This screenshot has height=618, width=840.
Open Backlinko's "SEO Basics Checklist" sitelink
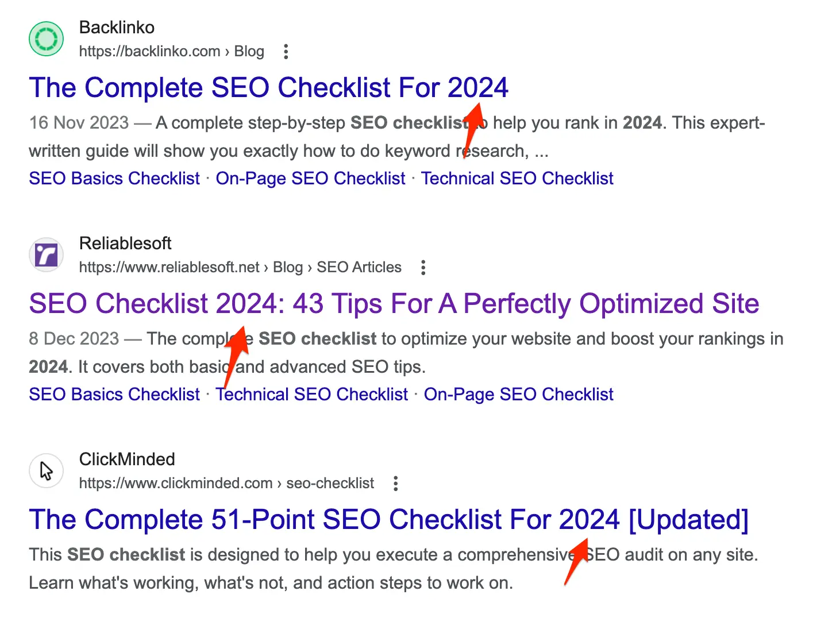coord(114,179)
